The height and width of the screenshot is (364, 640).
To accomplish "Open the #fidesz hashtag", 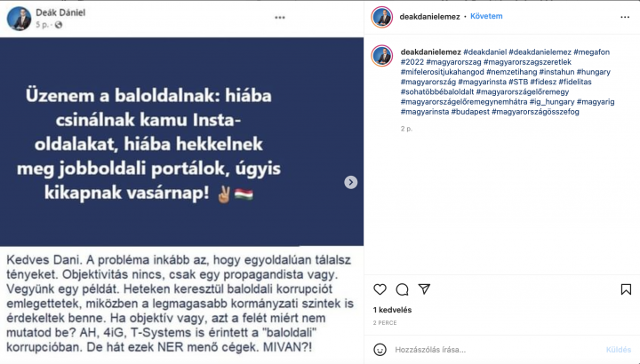I will (543, 82).
